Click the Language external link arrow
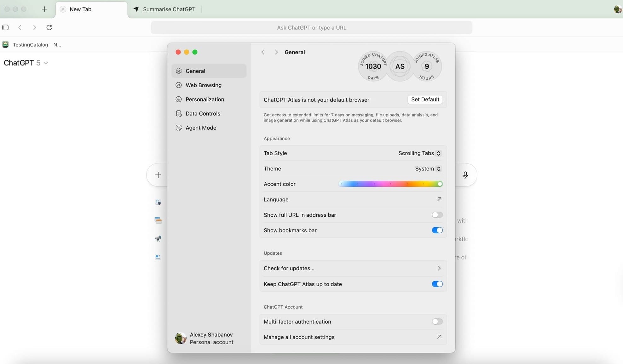 [x=439, y=199]
